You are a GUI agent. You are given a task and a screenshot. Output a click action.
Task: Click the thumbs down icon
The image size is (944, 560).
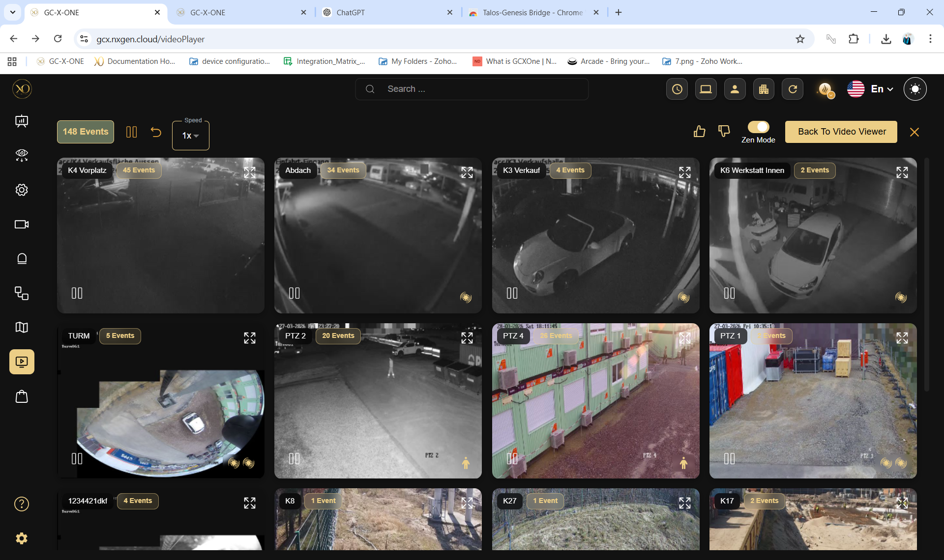click(724, 131)
